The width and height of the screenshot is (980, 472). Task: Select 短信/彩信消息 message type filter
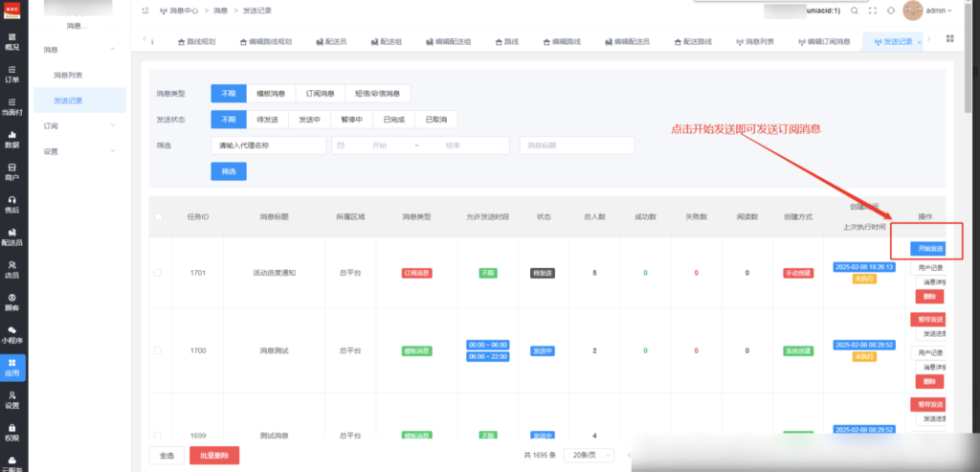click(377, 94)
